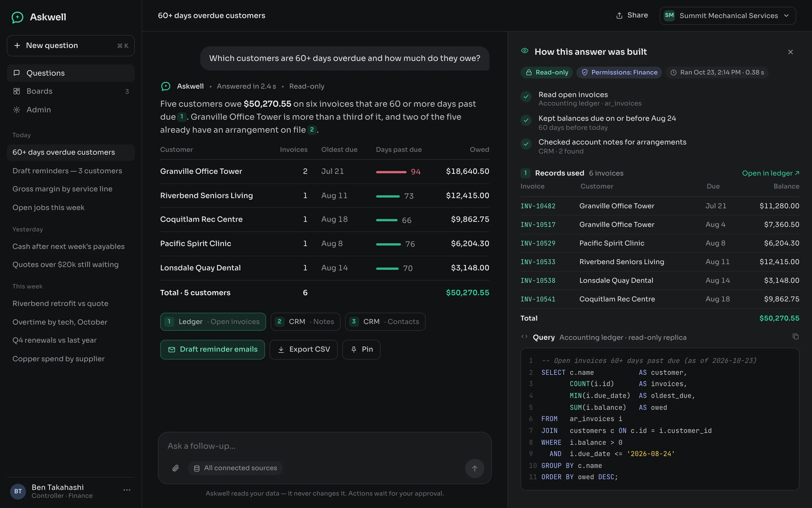Open the Questions section
The width and height of the screenshot is (812, 508).
tap(70, 73)
